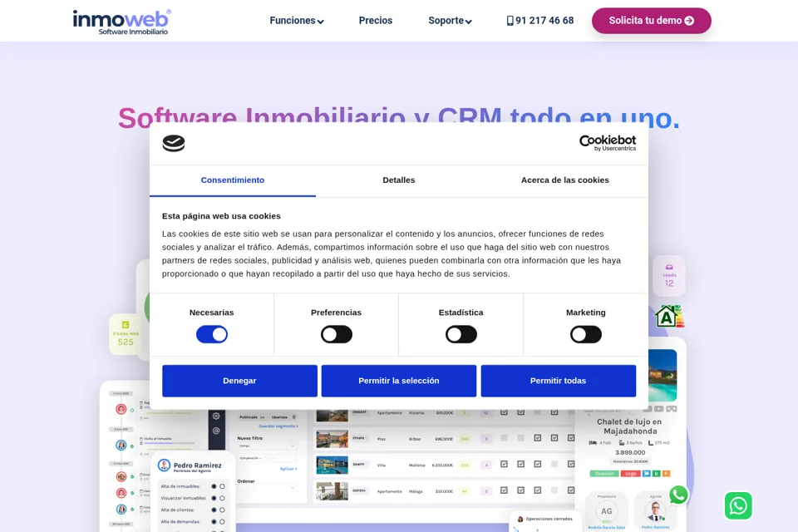Click Permitir la selección button
This screenshot has width=798, height=532.
[x=398, y=381]
